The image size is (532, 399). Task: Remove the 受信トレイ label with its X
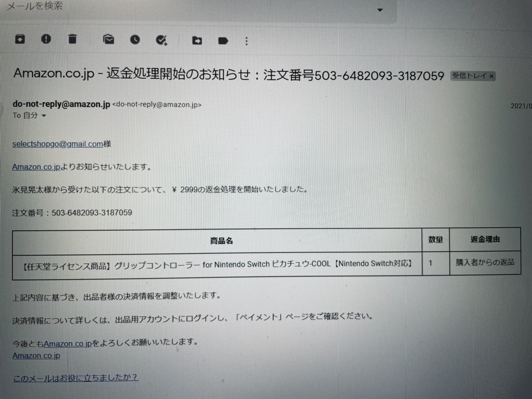[x=491, y=76]
